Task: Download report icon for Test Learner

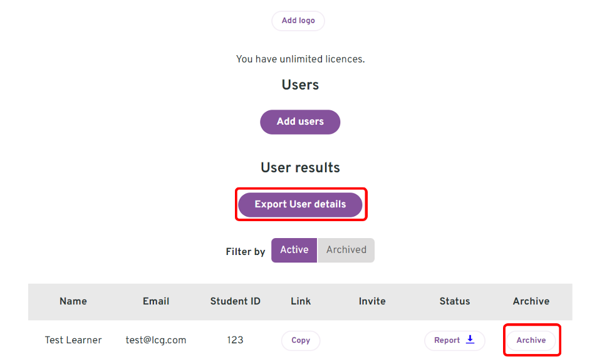Action: coord(470,339)
